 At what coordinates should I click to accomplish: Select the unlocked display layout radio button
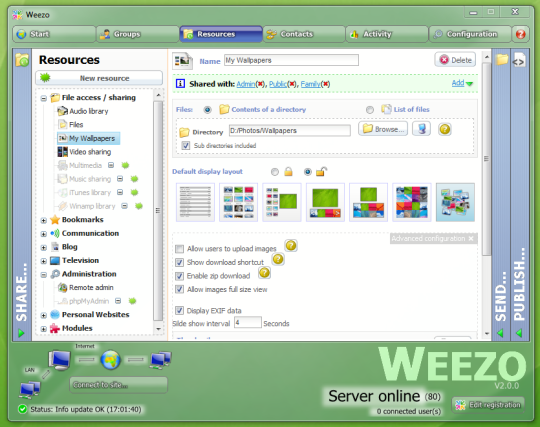tap(308, 171)
